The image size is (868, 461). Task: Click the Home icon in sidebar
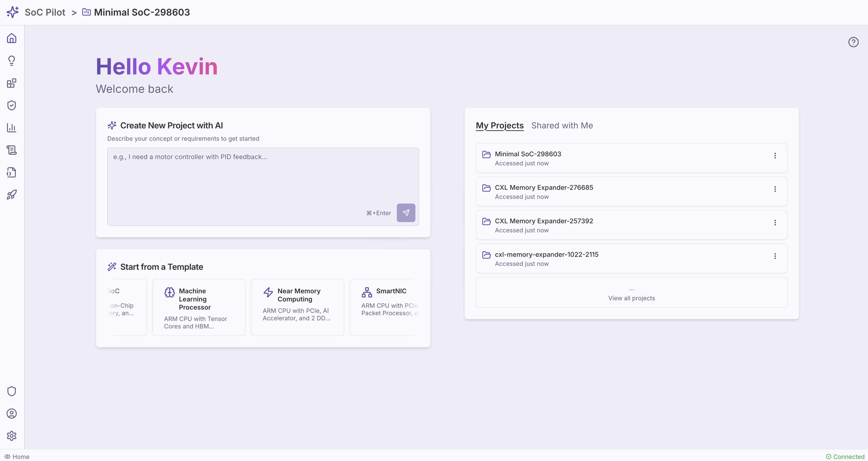coord(11,38)
